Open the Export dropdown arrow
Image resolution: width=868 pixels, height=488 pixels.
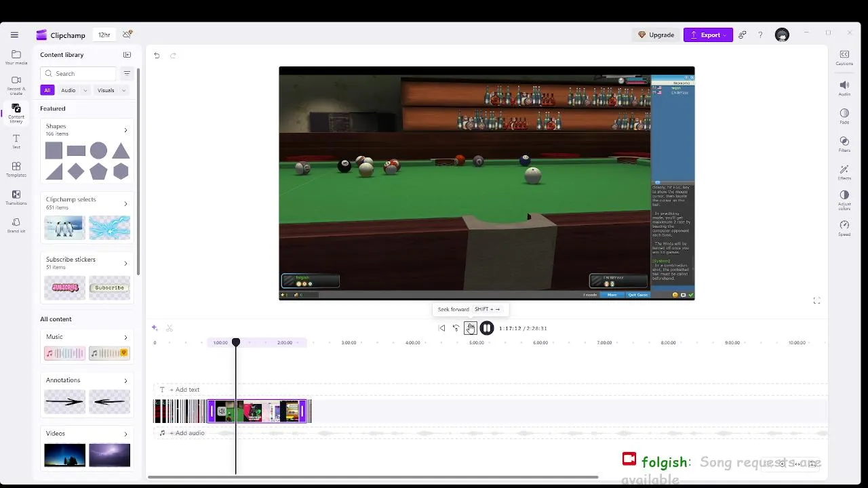coord(725,35)
